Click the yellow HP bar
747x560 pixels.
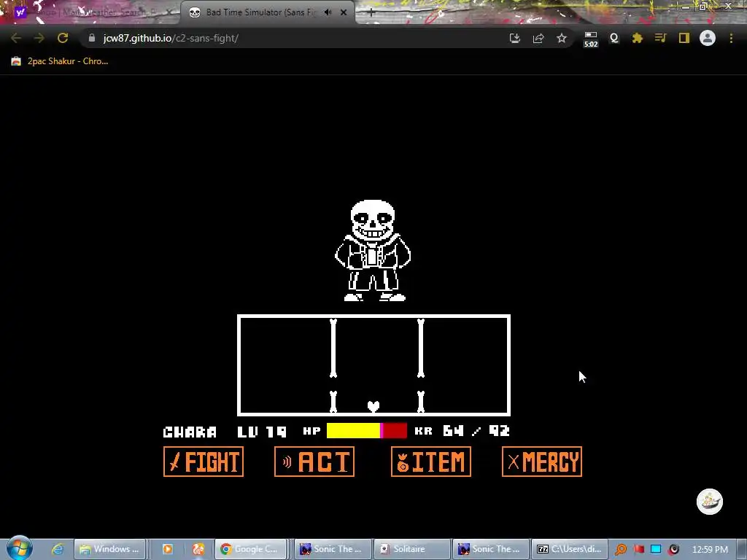[354, 430]
